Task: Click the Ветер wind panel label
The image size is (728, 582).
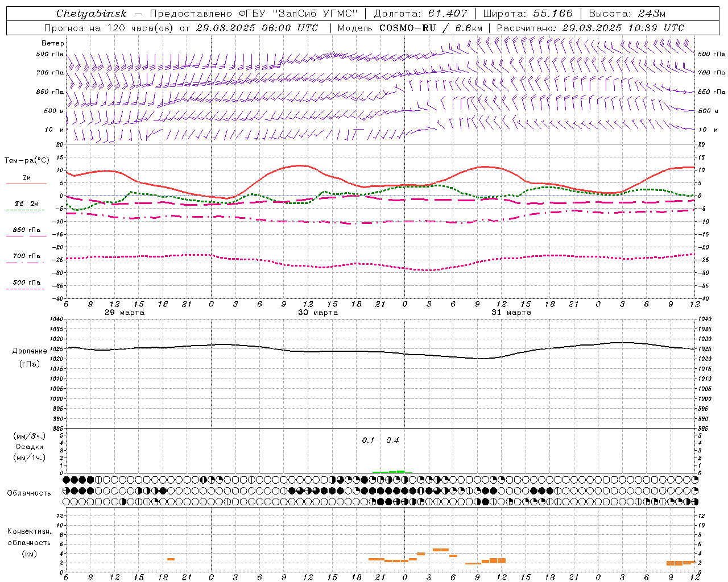Action: click(53, 43)
